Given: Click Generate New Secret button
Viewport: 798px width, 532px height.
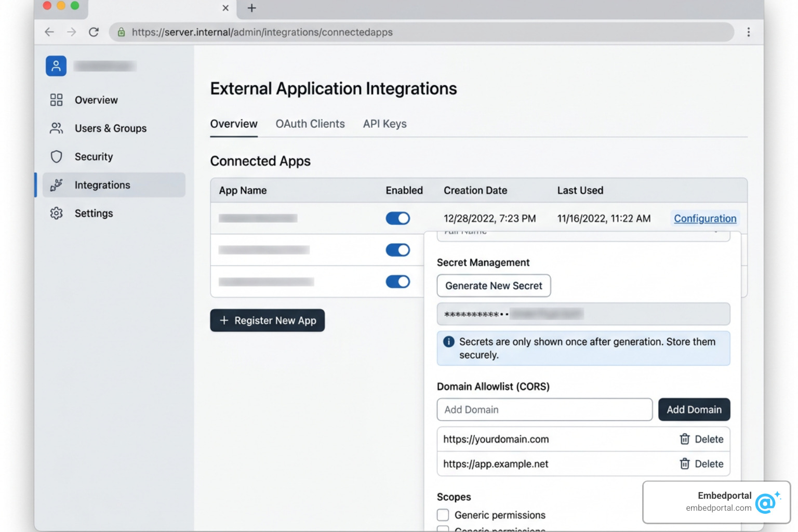Looking at the screenshot, I should (494, 286).
